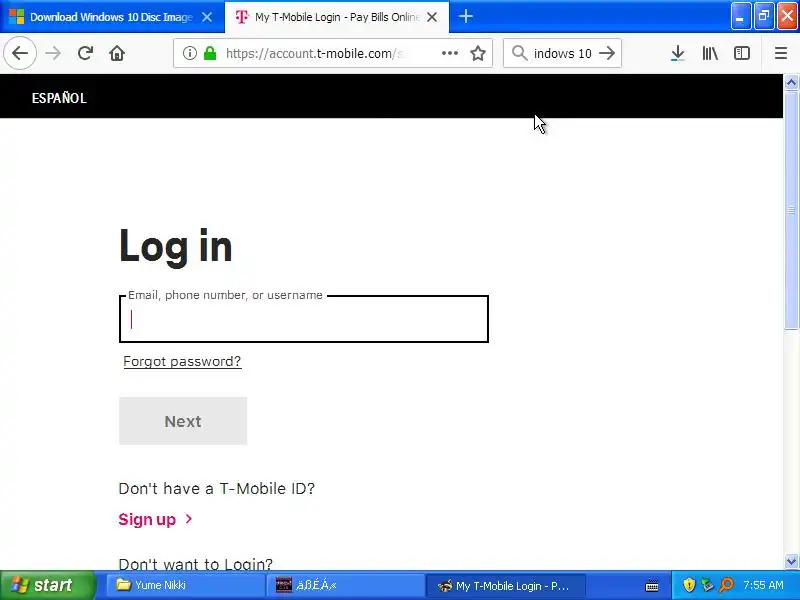Toggle the sidebar view
The width and height of the screenshot is (800, 600).
click(x=742, y=53)
